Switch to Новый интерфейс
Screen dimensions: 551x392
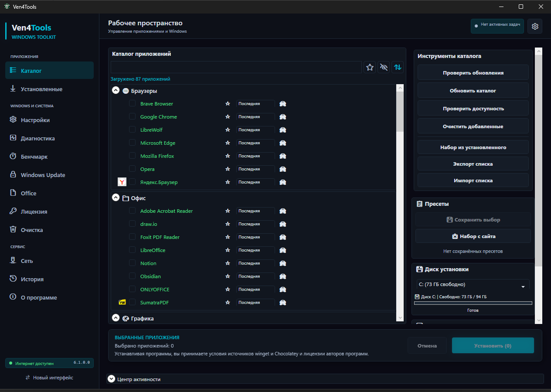pos(49,378)
